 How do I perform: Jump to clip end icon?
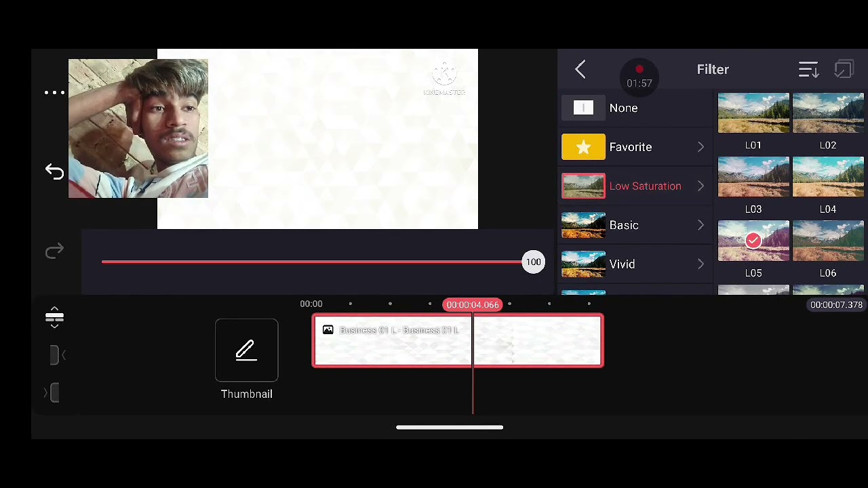click(x=52, y=392)
